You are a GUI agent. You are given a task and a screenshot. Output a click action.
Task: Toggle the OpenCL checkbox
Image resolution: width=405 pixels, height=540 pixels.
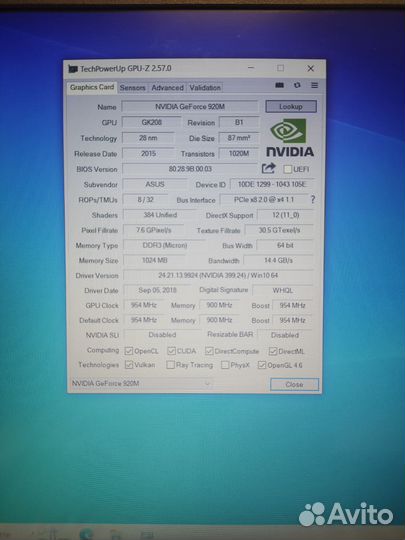tap(129, 351)
